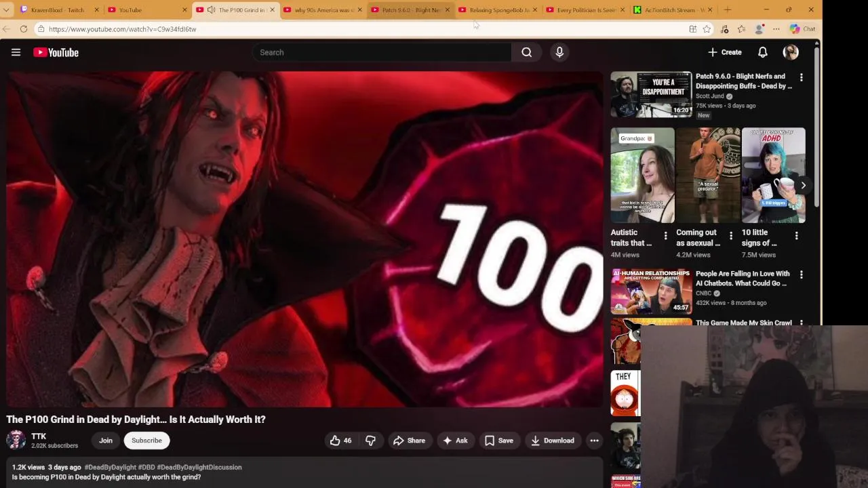Open YouTube notifications bell
868x488 pixels.
click(x=762, y=52)
